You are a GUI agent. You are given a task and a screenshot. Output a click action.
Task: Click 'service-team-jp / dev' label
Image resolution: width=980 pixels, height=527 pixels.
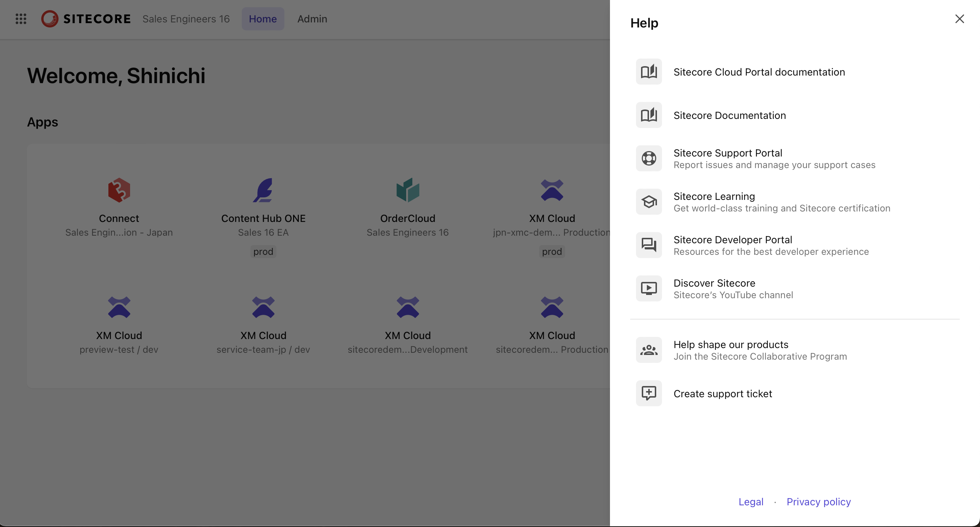coord(263,349)
